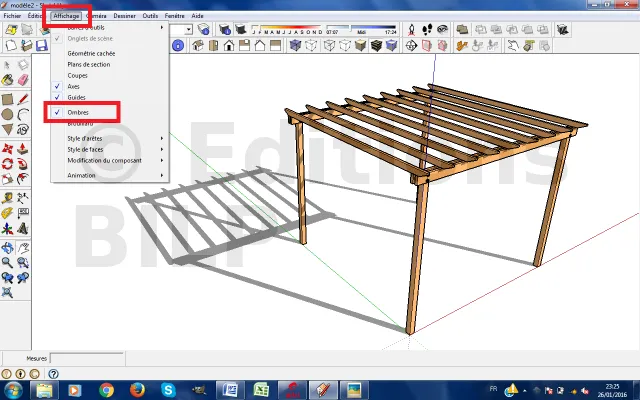Click the Plans de section entry
This screenshot has width=640, height=400.
[89, 64]
